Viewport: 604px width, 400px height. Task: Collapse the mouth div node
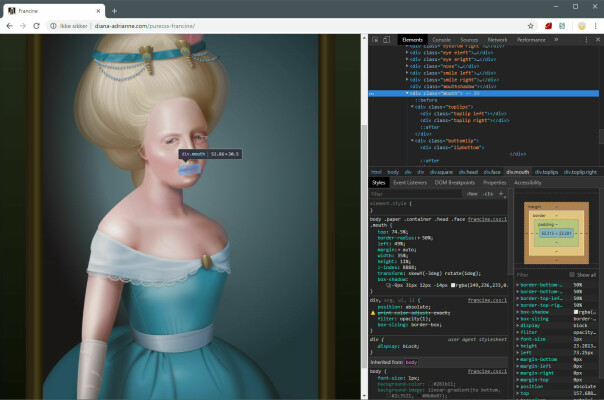tap(407, 93)
